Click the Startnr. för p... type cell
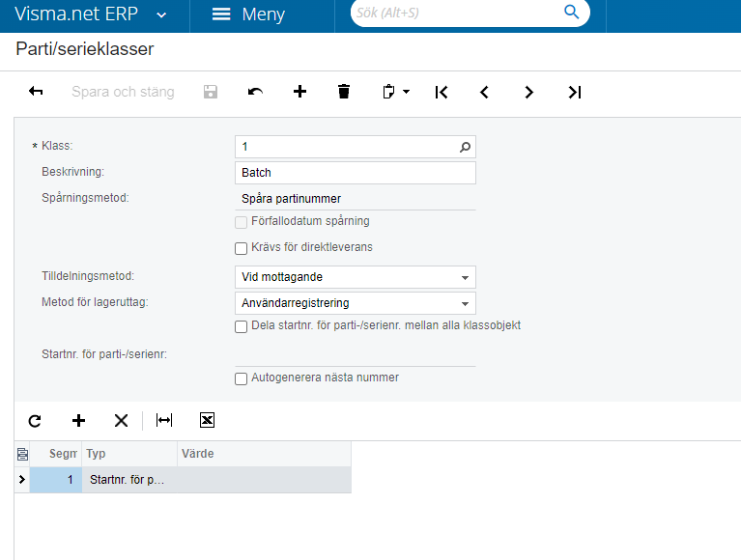This screenshot has width=741, height=560. tap(129, 480)
